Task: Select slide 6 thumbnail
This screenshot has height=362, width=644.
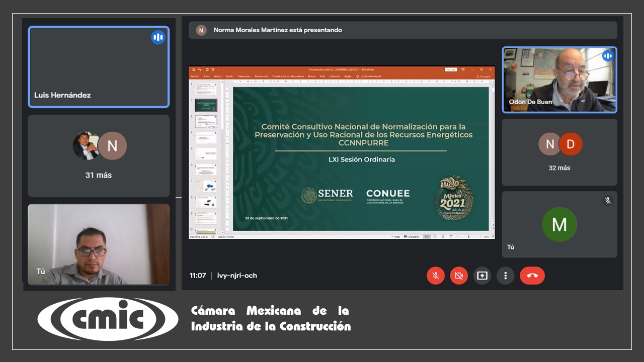Action: click(206, 169)
